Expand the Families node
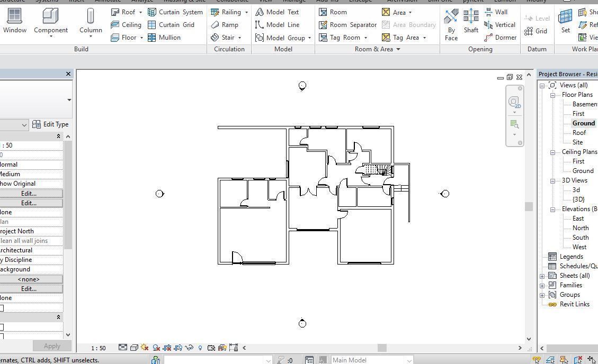Screen dimensions: 598x364 542,286
